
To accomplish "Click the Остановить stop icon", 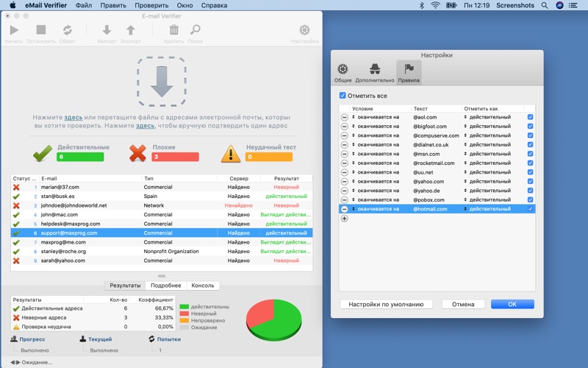I will 41,29.
